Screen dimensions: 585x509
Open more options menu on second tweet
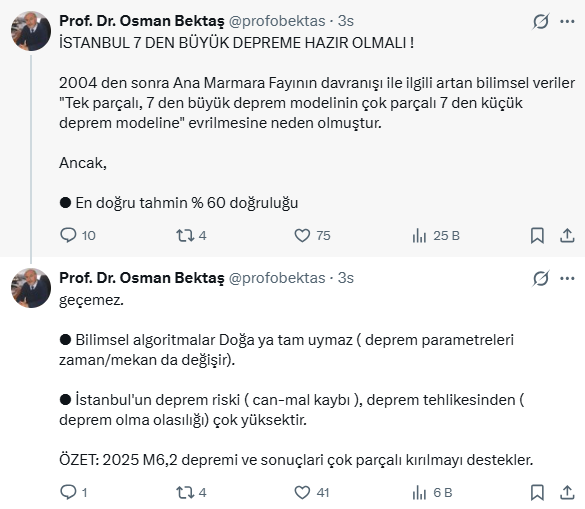pyautogui.click(x=567, y=278)
